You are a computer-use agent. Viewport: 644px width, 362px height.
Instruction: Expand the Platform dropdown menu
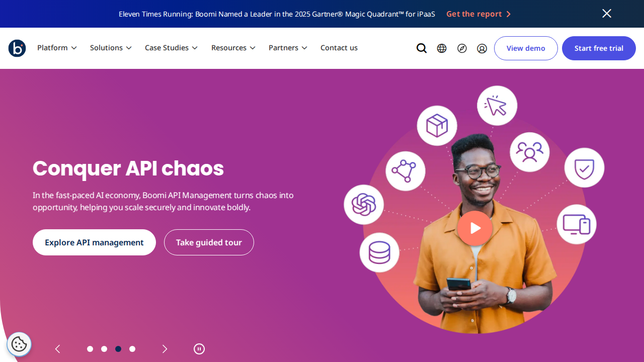pyautogui.click(x=57, y=48)
